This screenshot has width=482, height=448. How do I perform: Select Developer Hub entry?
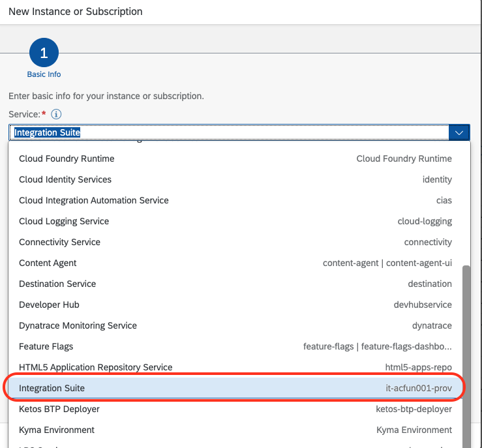pos(235,305)
